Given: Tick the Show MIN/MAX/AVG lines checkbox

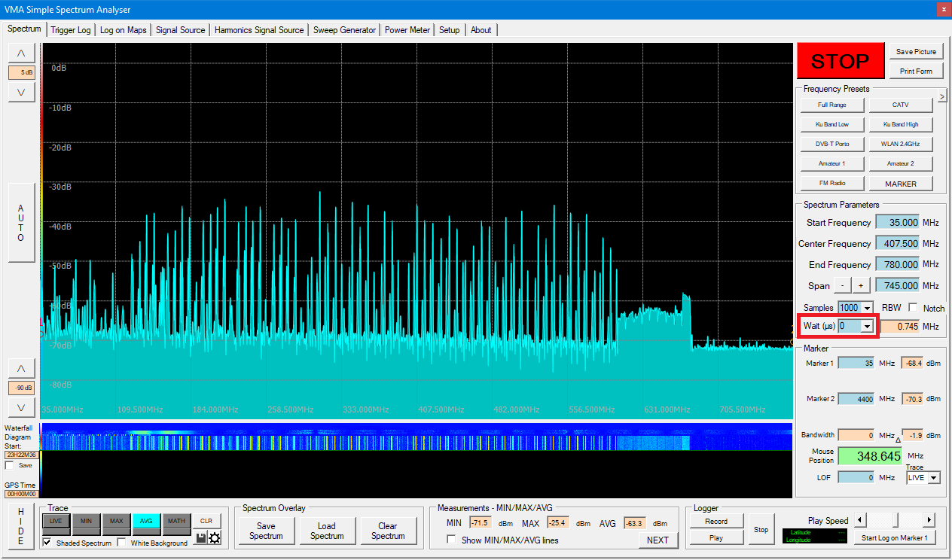Looking at the screenshot, I should [x=451, y=540].
